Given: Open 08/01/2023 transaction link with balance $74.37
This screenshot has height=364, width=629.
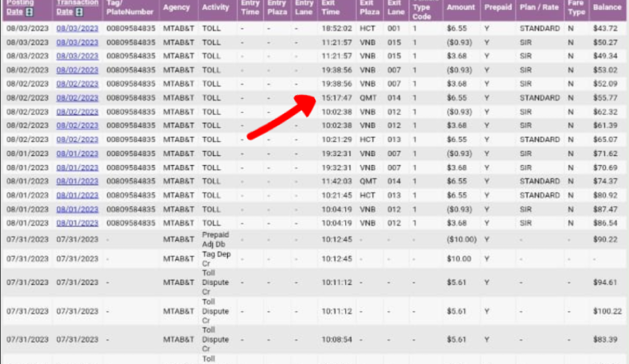Looking at the screenshot, I should click(77, 182).
